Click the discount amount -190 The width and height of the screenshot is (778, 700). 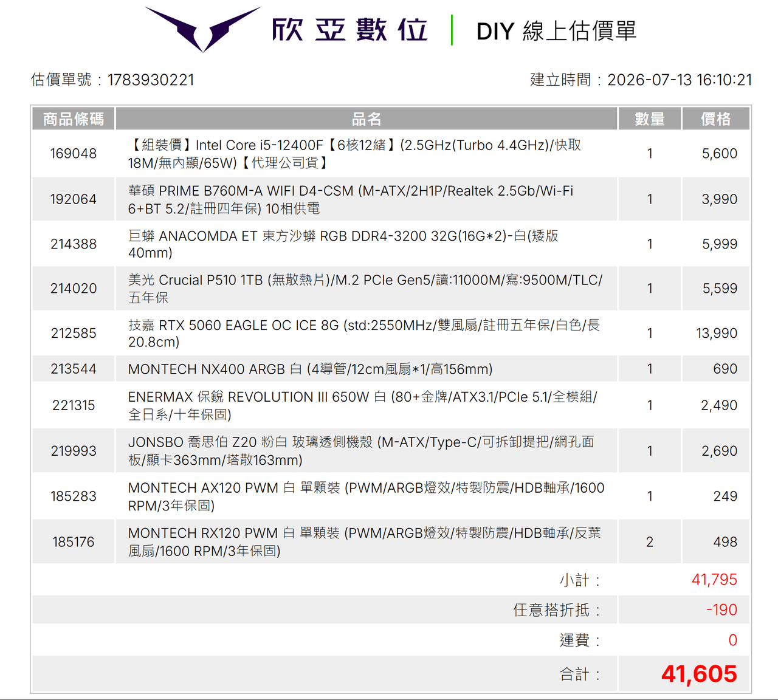(721, 609)
